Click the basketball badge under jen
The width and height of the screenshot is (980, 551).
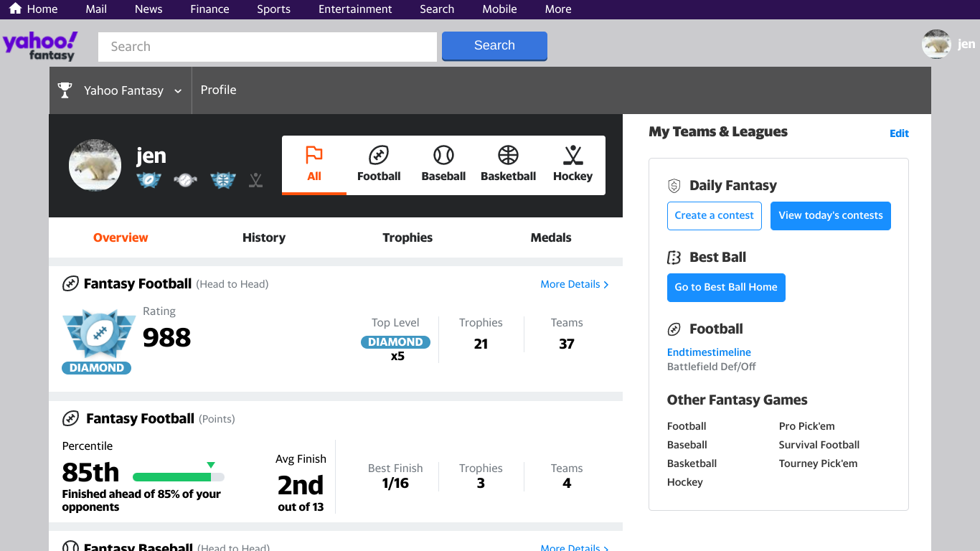pos(223,180)
